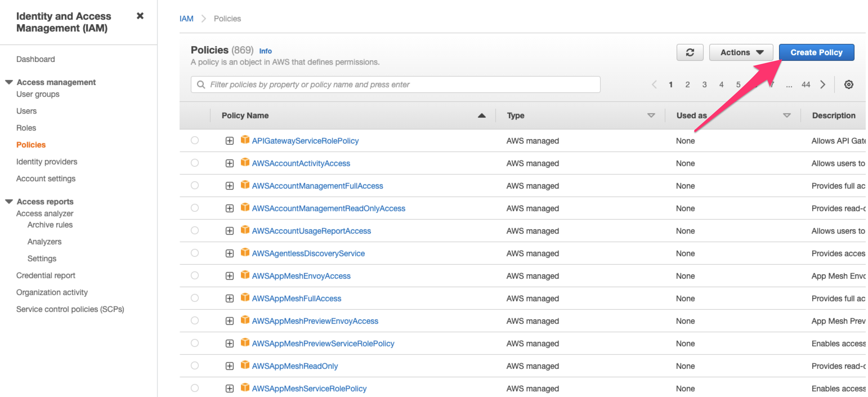
Task: Click AWSAppMeshReadOnly orange box icon
Action: [245, 365]
